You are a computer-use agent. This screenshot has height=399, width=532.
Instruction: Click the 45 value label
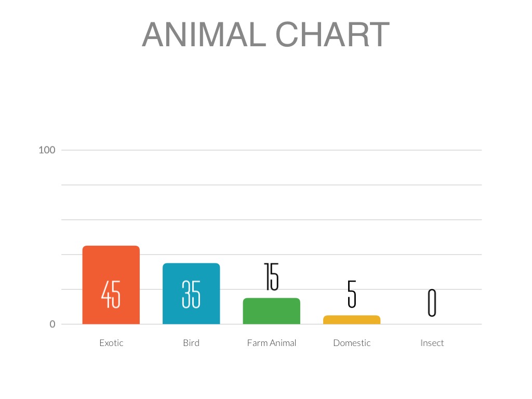[111, 295]
